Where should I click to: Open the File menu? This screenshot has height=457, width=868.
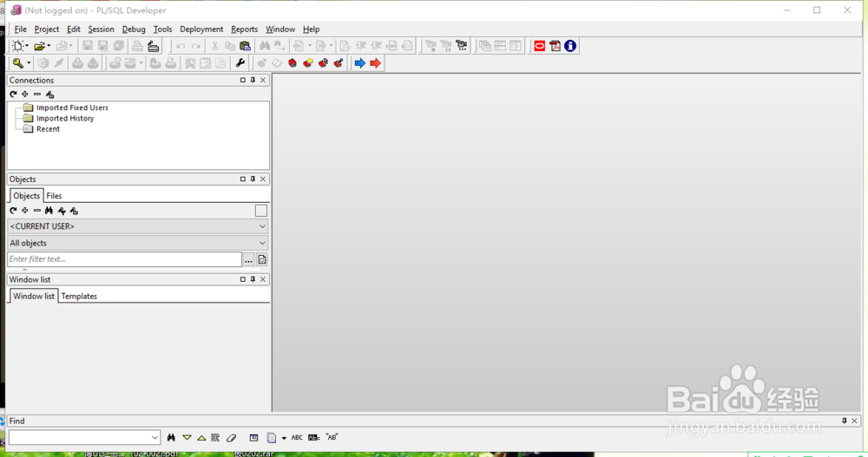(x=21, y=29)
